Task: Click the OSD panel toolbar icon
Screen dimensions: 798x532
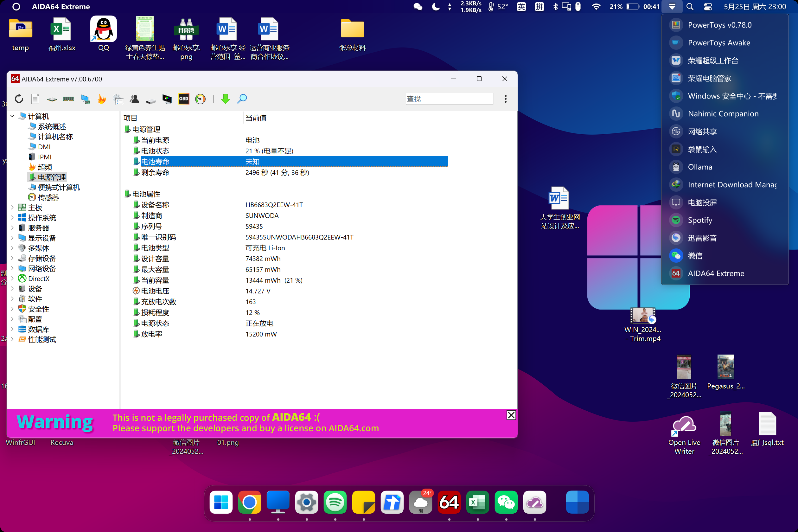Action: 184,99
